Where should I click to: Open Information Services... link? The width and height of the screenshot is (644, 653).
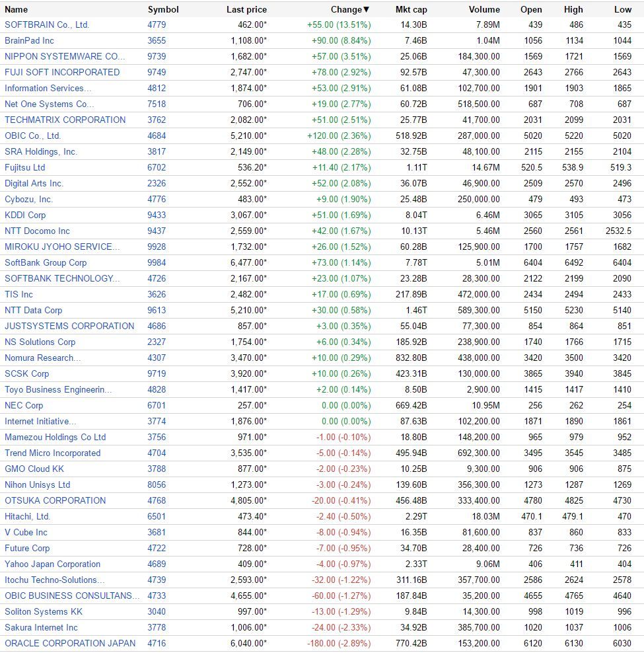[x=48, y=89]
